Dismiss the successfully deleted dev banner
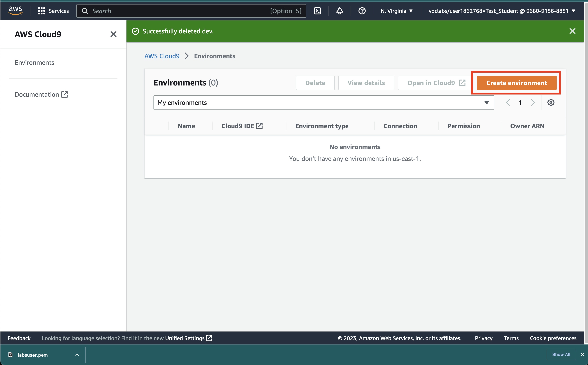This screenshot has height=365, width=588. click(x=572, y=31)
